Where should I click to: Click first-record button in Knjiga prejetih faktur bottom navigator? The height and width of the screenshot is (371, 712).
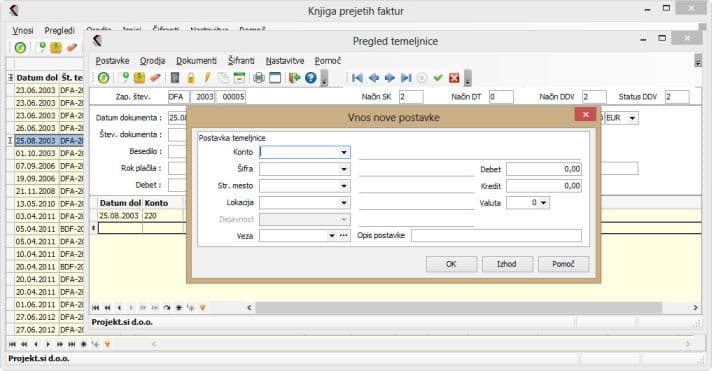click(x=13, y=344)
